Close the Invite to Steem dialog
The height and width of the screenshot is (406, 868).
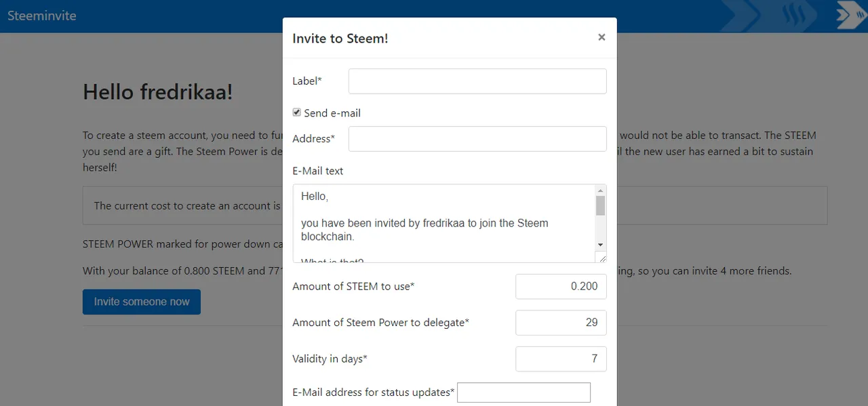click(601, 37)
